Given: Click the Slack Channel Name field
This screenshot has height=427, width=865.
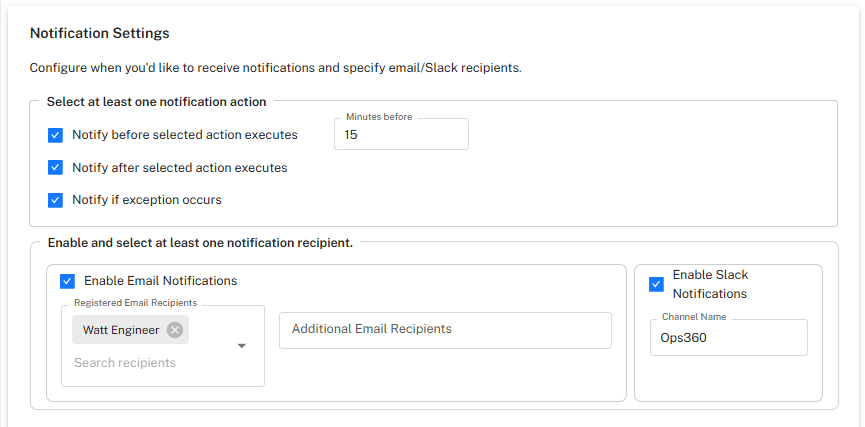Looking at the screenshot, I should pos(729,338).
